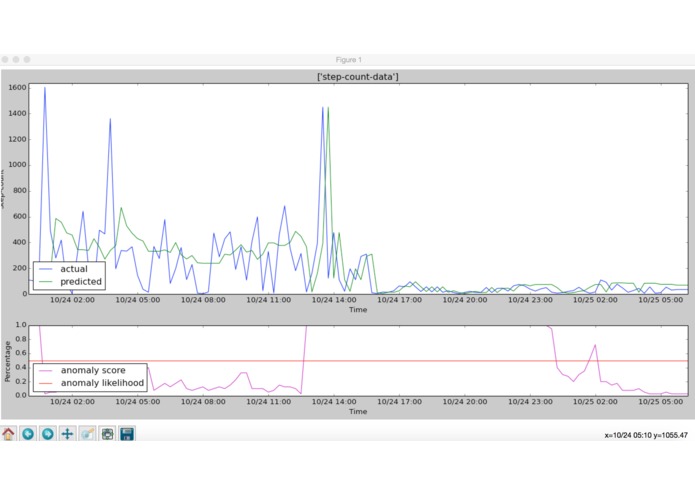Click the Home reset view icon
This screenshot has height=494, width=695.
point(8,434)
